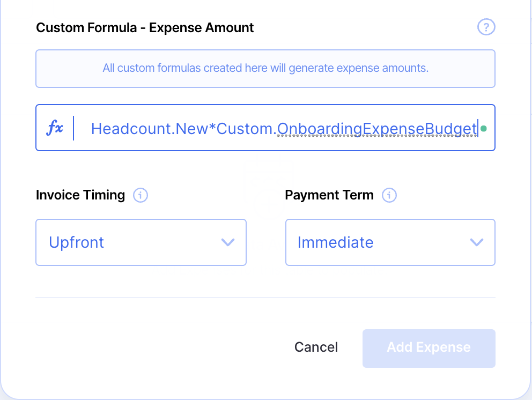Click the underlined OnboardingExpenseBudget token
Image resolution: width=532 pixels, height=400 pixels.
click(x=376, y=129)
